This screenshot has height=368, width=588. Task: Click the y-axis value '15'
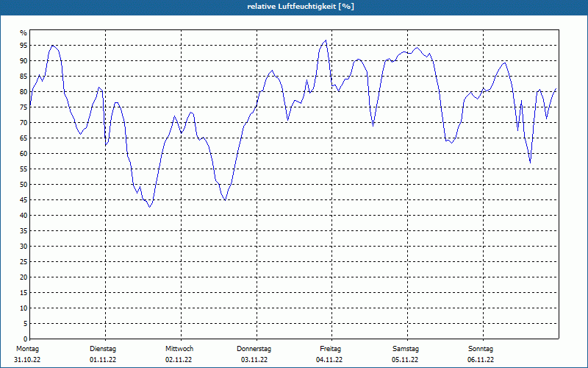point(24,293)
